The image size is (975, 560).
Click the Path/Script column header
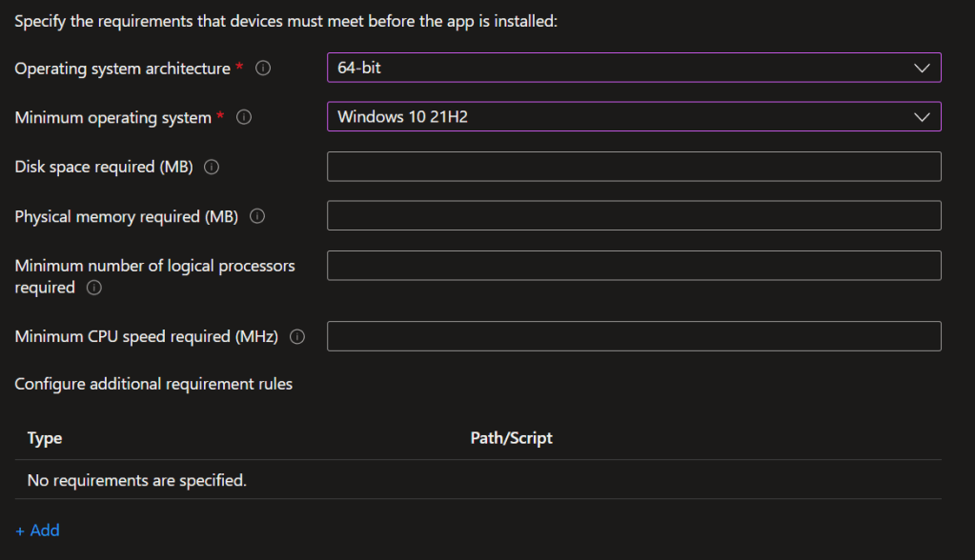coord(511,438)
